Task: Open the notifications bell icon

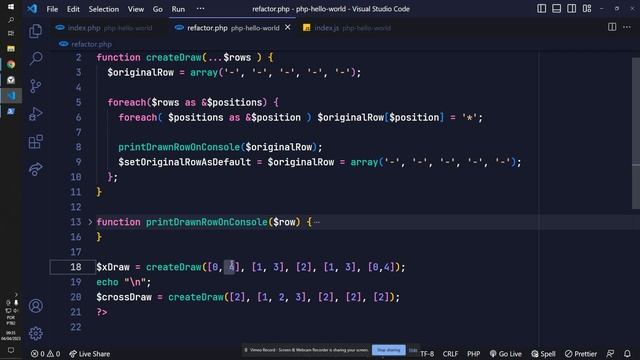Action: (x=627, y=354)
